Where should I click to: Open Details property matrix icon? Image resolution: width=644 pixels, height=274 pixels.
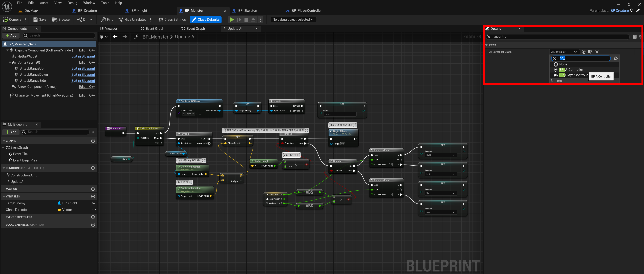pyautogui.click(x=634, y=37)
